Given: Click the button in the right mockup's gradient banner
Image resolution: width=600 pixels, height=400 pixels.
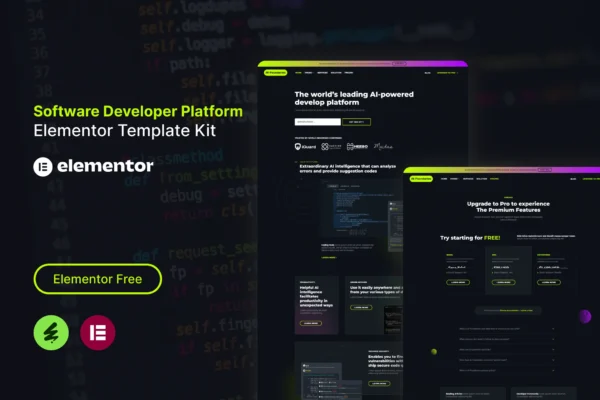Looking at the screenshot, I should pyautogui.click(x=545, y=170).
